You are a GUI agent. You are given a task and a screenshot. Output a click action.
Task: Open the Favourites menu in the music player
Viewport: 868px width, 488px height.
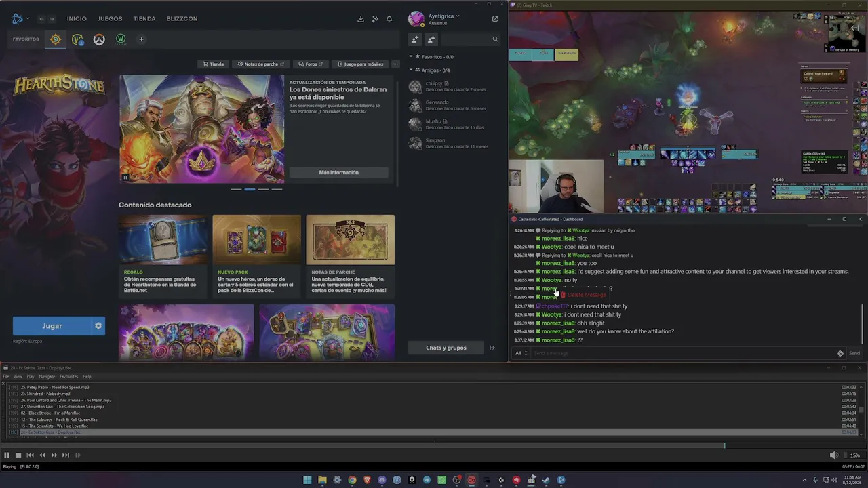pos(68,377)
